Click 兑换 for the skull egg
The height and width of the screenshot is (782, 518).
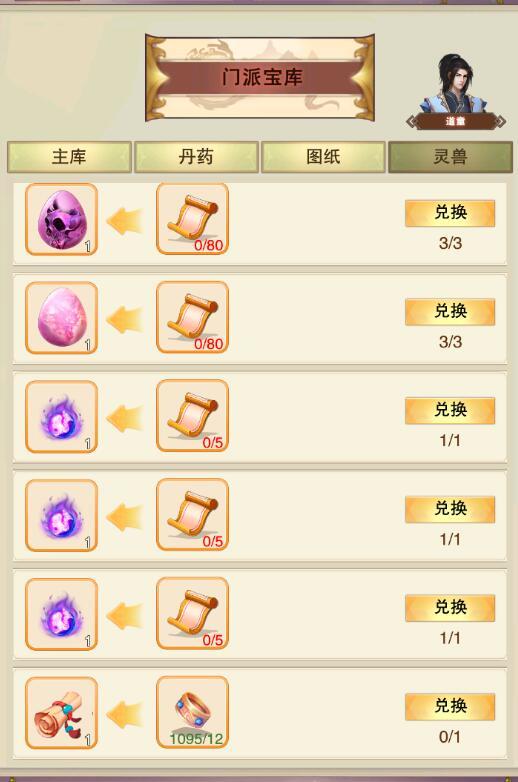[x=450, y=213]
